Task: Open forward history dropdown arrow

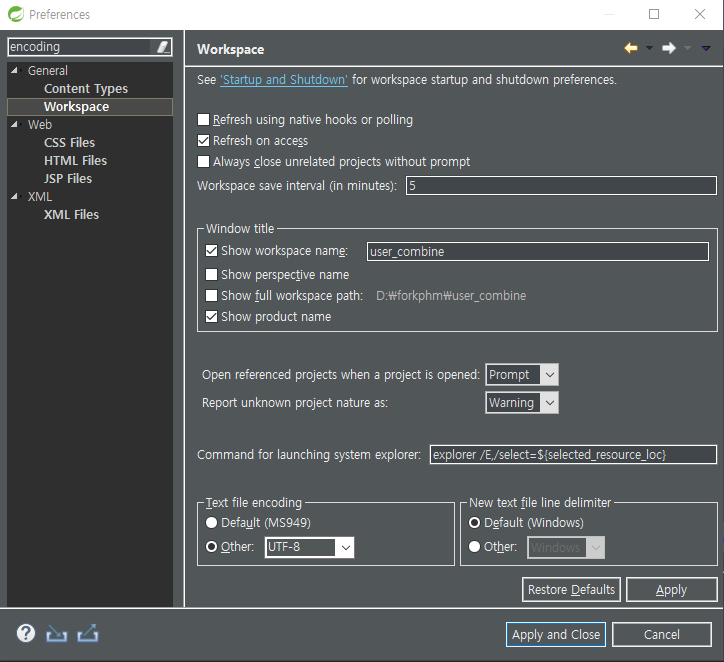Action: pos(688,48)
